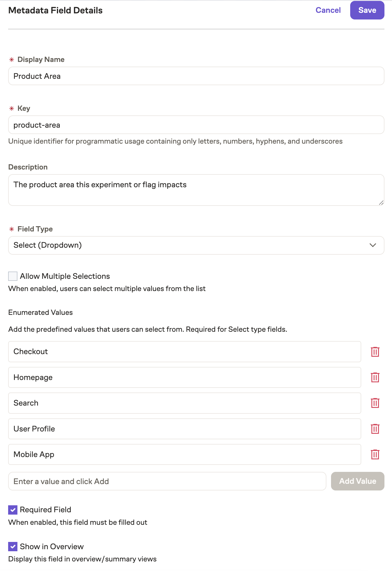Save the metadata field details
The image size is (392, 571).
(367, 10)
